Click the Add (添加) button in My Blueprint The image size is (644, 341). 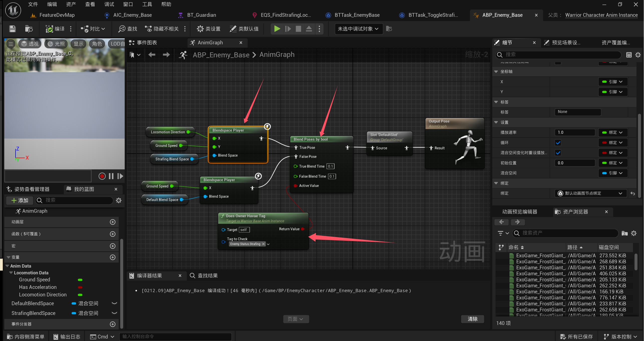coord(20,200)
